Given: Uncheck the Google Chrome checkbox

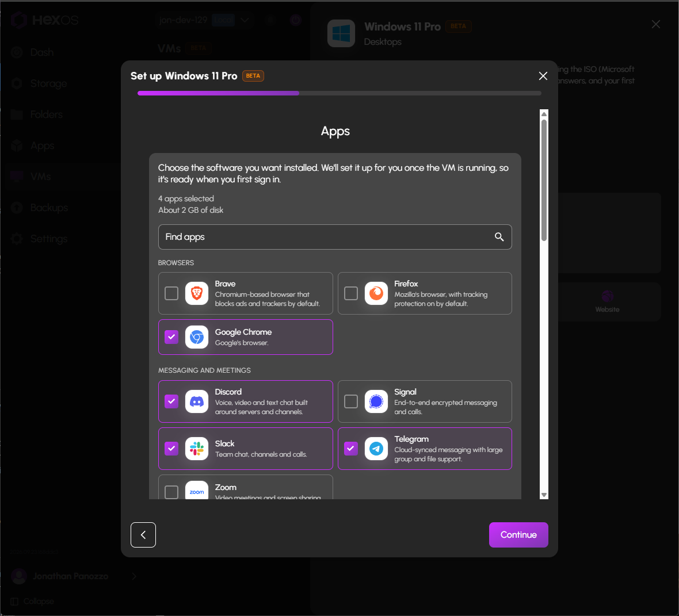Looking at the screenshot, I should point(171,337).
